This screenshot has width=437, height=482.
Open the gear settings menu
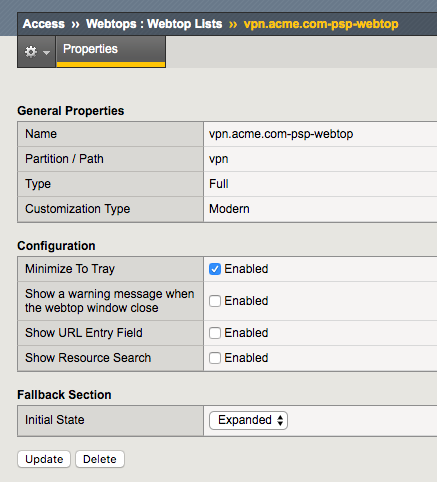tap(37, 52)
